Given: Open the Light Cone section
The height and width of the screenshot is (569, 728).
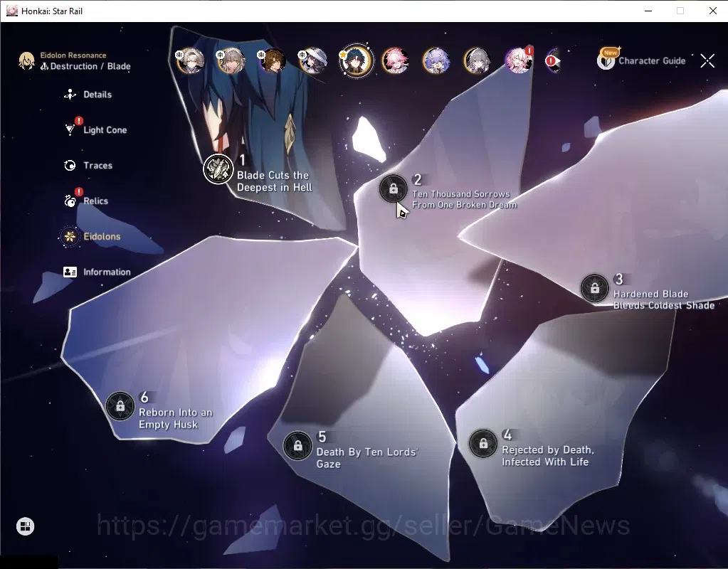Looking at the screenshot, I should [95, 130].
